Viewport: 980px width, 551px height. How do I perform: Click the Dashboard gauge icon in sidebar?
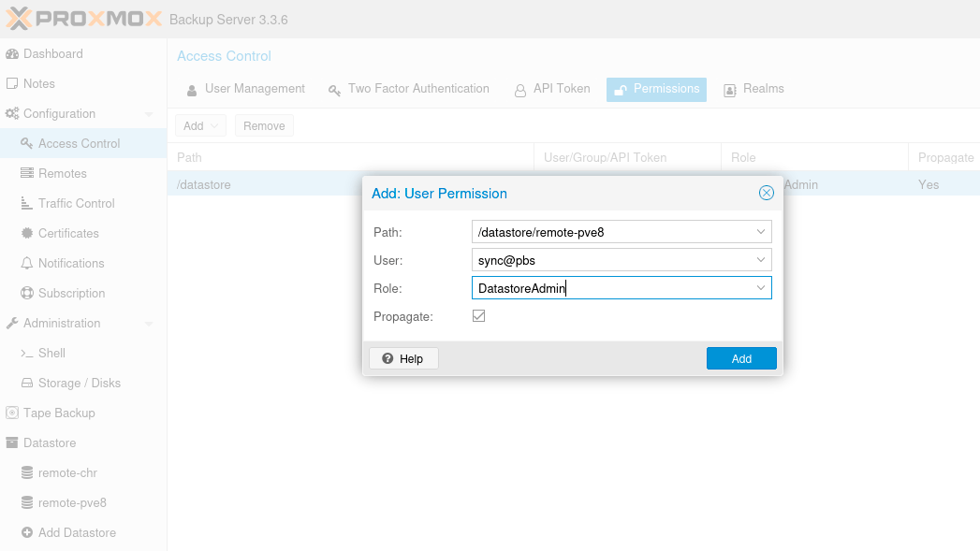[x=12, y=54]
